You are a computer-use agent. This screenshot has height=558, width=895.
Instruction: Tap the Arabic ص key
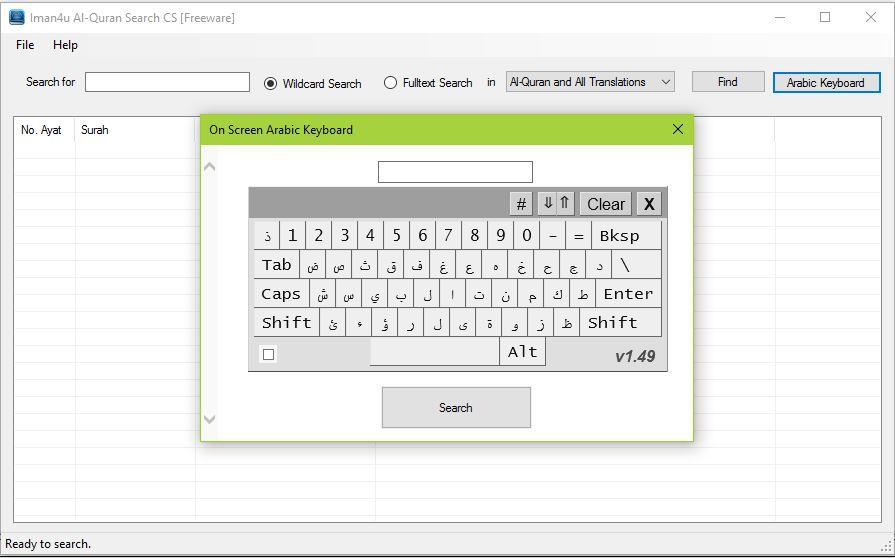tap(338, 265)
